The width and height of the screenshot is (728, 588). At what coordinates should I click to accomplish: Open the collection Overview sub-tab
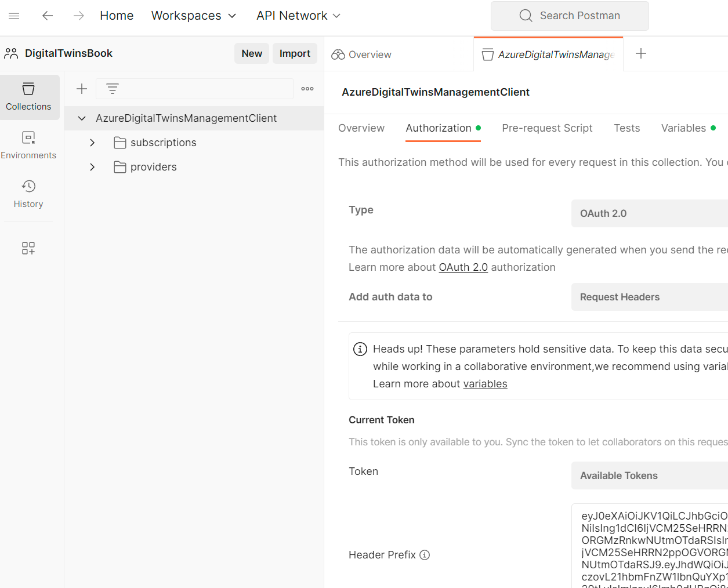[361, 128]
